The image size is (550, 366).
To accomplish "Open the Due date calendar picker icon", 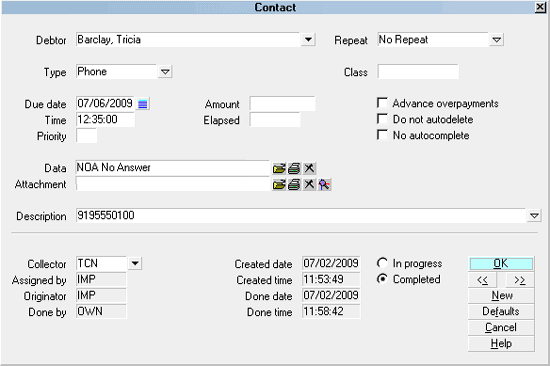I will (x=143, y=104).
